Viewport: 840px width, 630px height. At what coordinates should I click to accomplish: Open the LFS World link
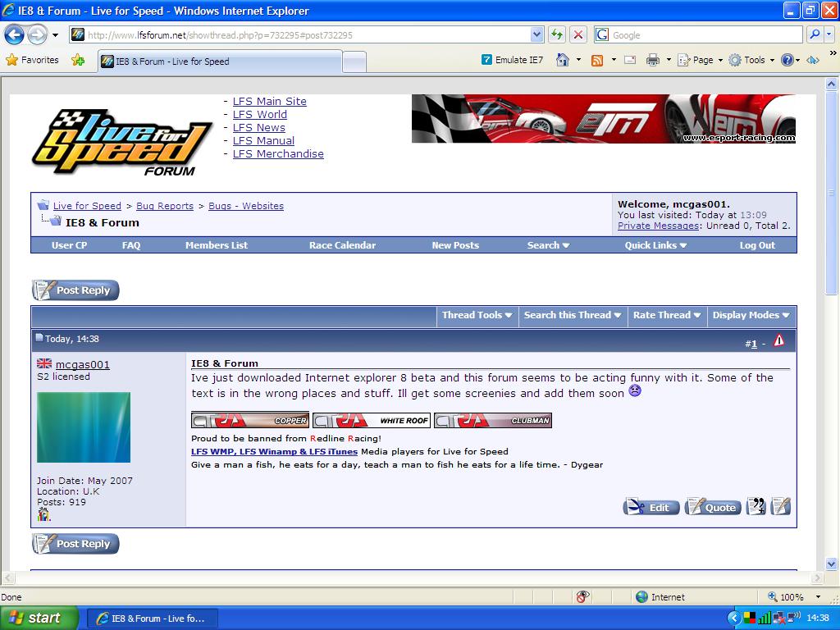click(260, 114)
